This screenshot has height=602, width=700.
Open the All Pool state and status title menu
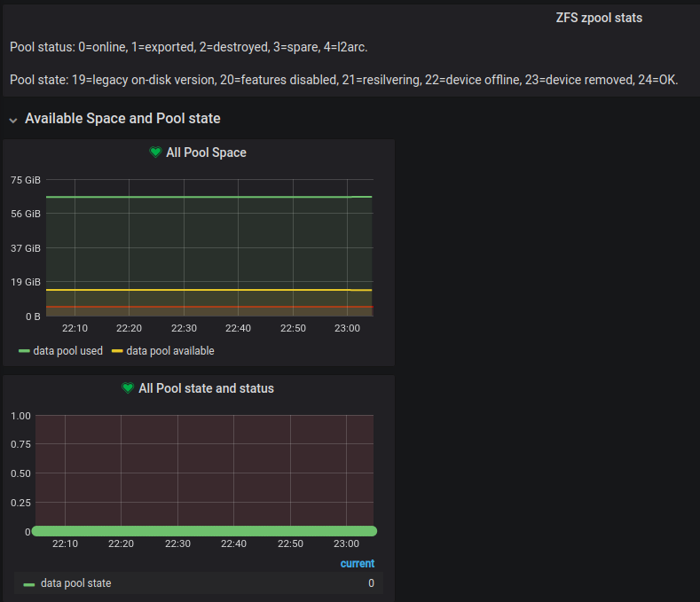[x=206, y=388]
